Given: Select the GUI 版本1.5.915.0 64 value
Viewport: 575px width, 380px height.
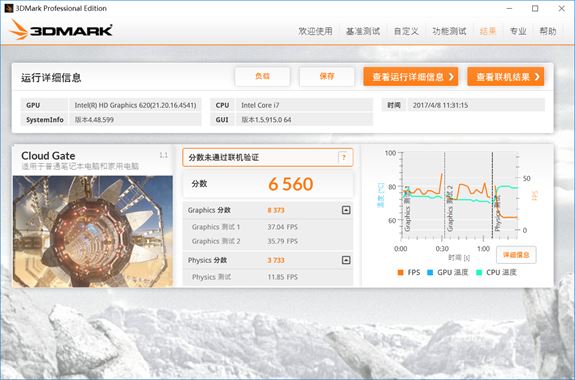Looking at the screenshot, I should pos(304,120).
